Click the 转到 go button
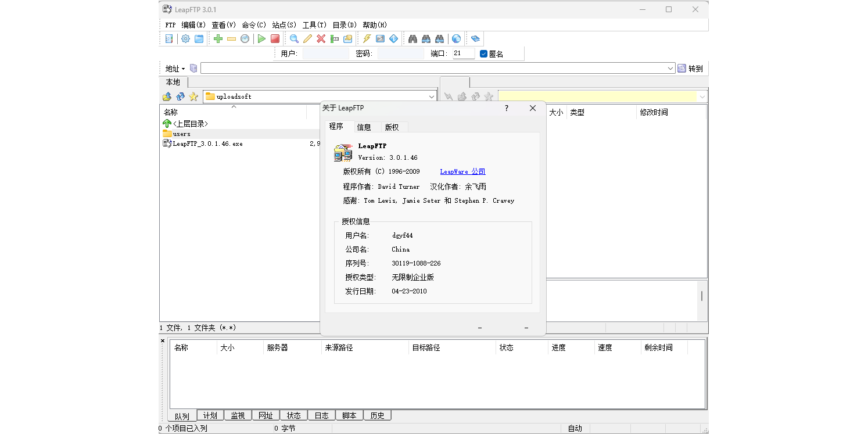Screen dimensions: 868x434 (x=690, y=69)
